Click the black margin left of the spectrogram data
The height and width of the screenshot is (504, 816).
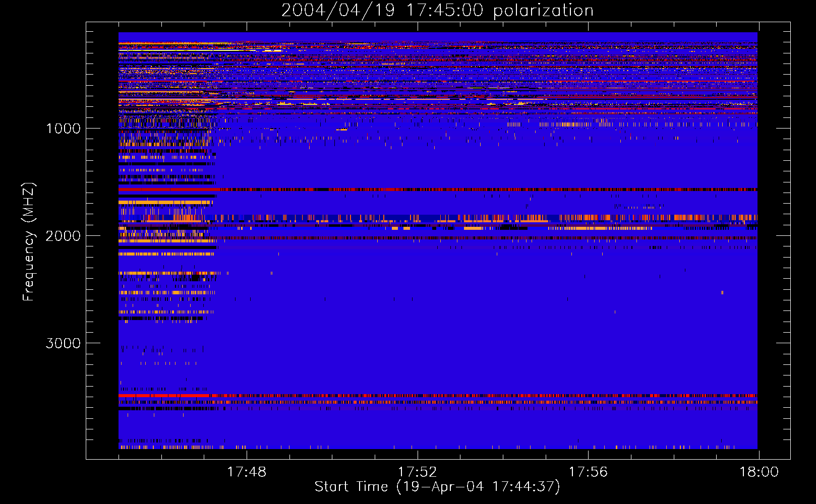point(102,242)
